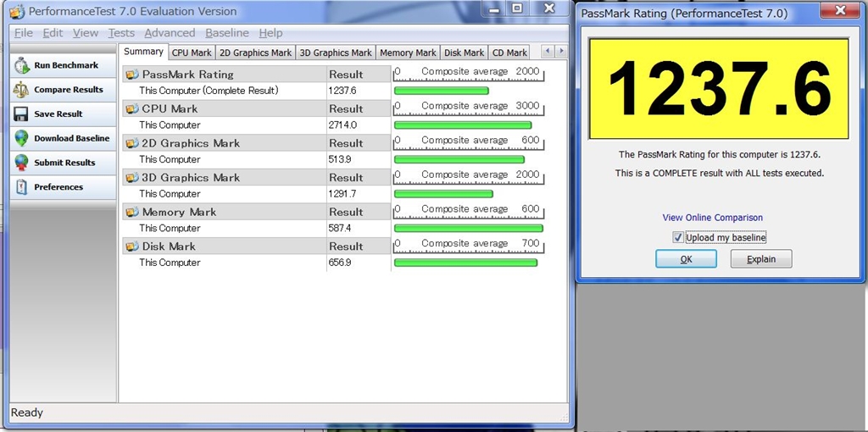868x432 pixels.
Task: Click the Submit Results label
Action: 64,163
